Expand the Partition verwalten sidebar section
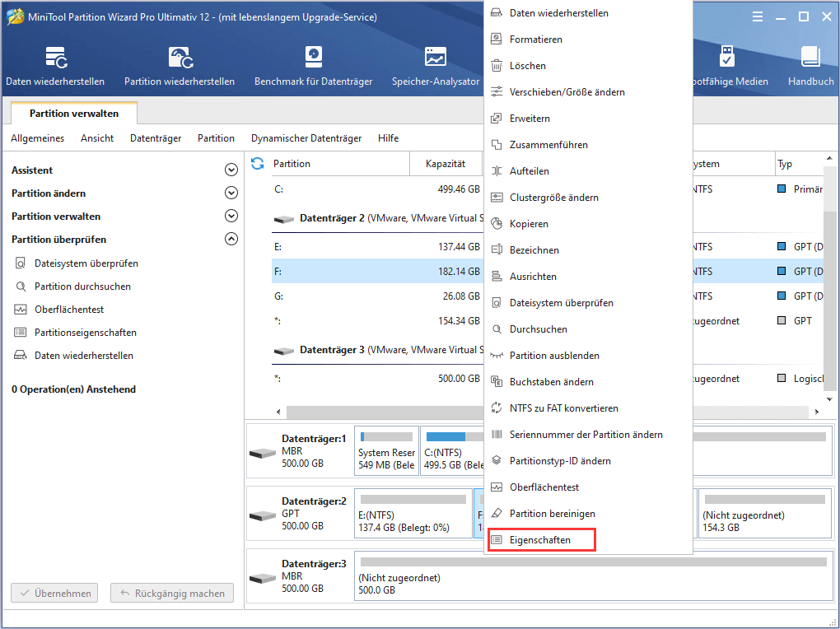This screenshot has height=629, width=840. pyautogui.click(x=231, y=216)
